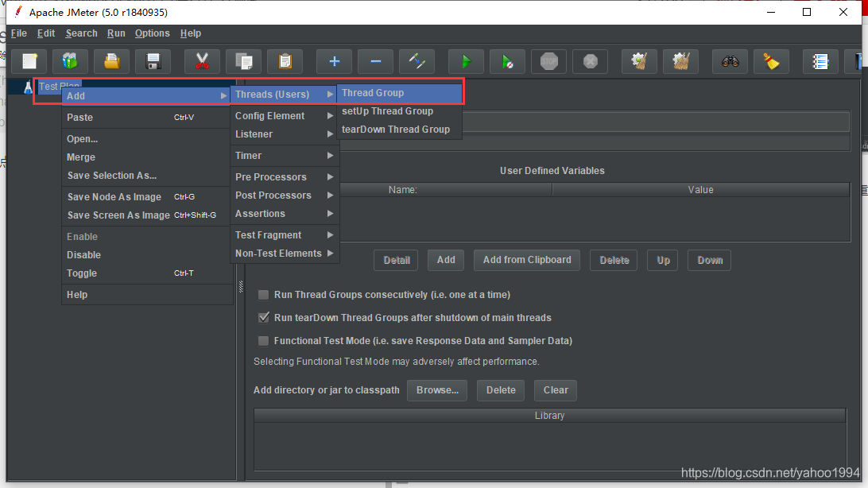The width and height of the screenshot is (868, 488).
Task: Choose Paste in context menu
Action: click(x=146, y=118)
